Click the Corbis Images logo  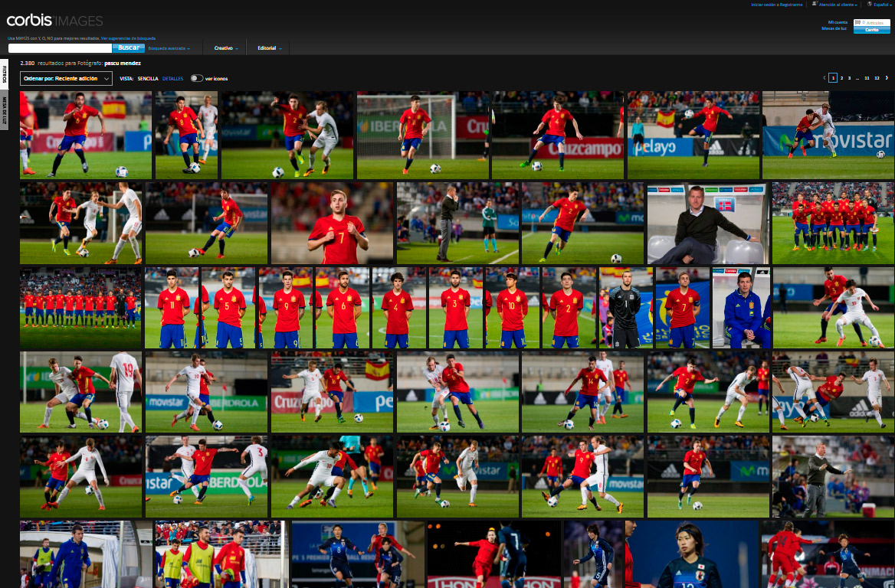pos(54,21)
